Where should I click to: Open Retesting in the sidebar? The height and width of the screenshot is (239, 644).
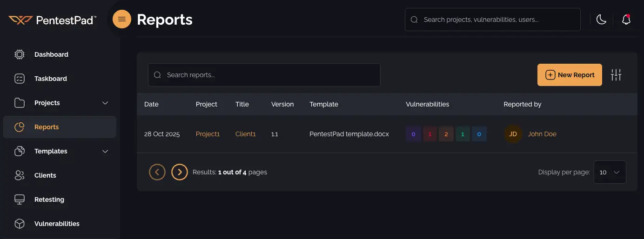pos(60,199)
